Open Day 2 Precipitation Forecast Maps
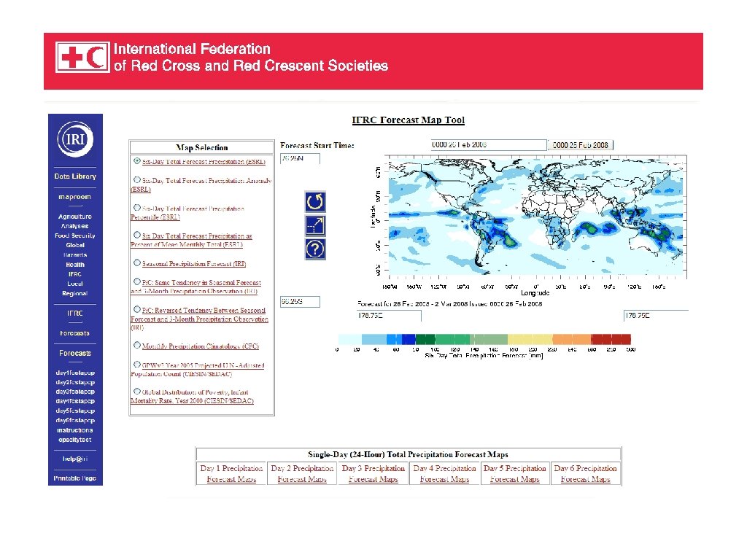The width and height of the screenshot is (747, 560). point(302,474)
